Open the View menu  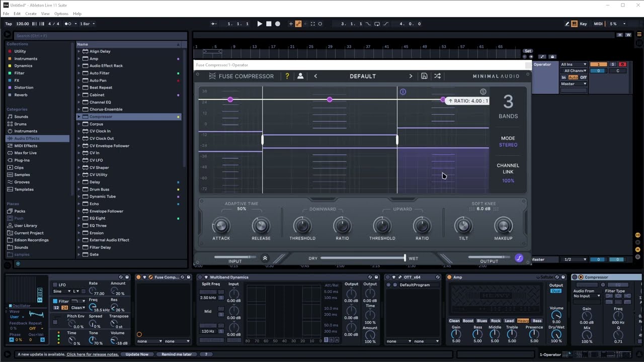pyautogui.click(x=45, y=14)
